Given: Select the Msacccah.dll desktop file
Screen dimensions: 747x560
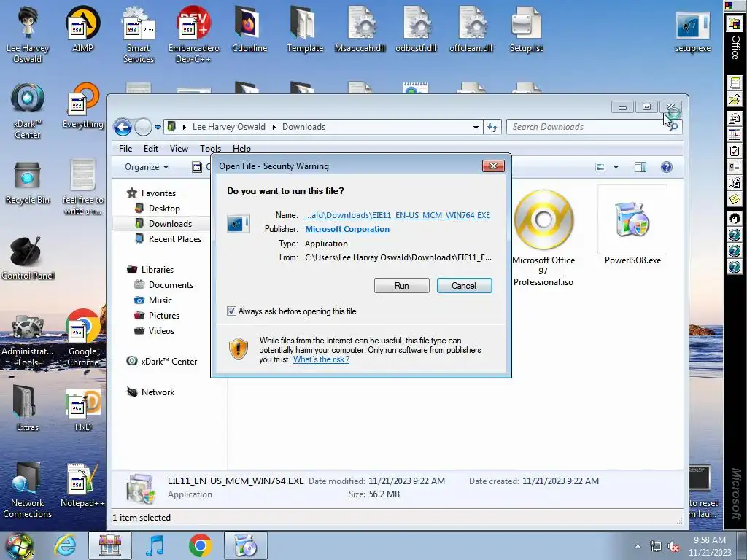Looking at the screenshot, I should 360,29.
